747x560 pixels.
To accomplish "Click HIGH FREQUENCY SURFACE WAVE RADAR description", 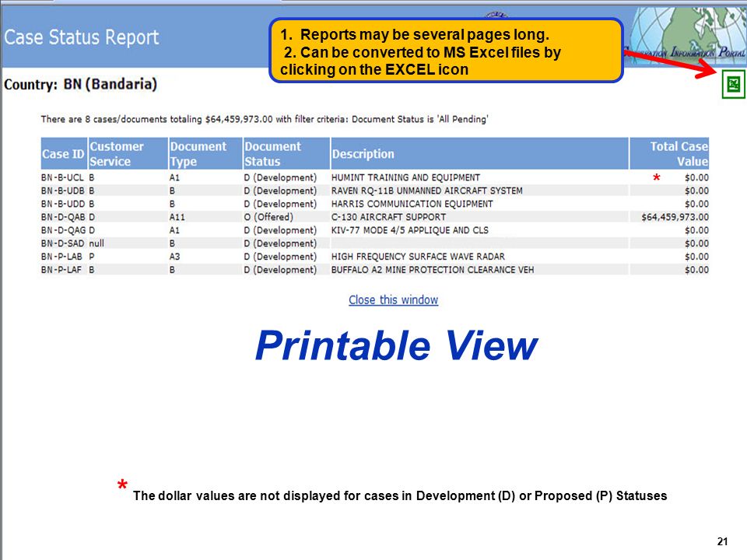I will (x=418, y=257).
